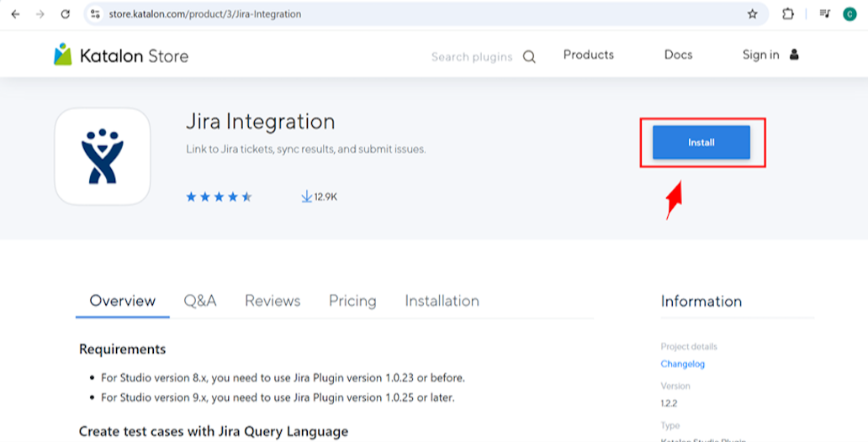Click the 'Link to Jira tickets' description text
Image resolution: width=868 pixels, height=442 pixels.
pyautogui.click(x=305, y=150)
